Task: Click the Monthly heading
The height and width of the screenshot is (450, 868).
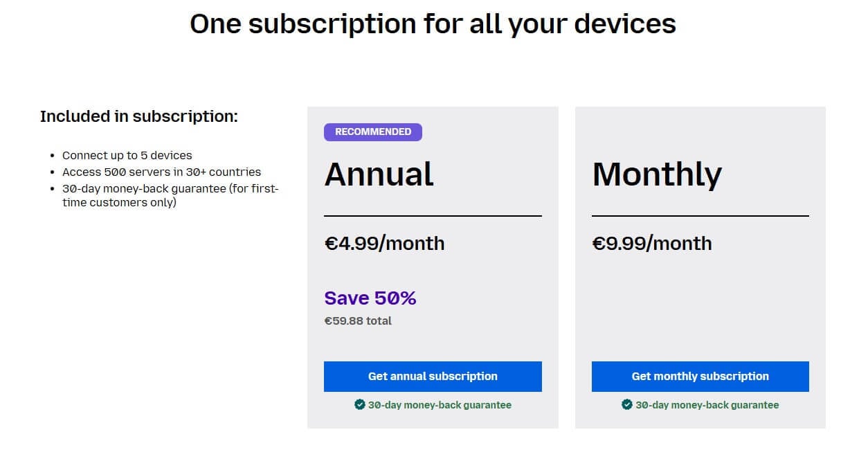Action: (x=657, y=174)
